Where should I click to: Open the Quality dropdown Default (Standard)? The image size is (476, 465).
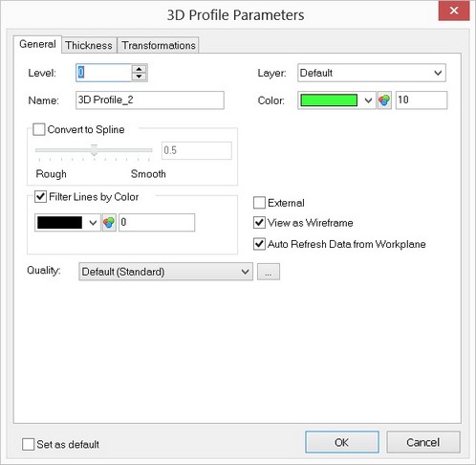click(165, 272)
